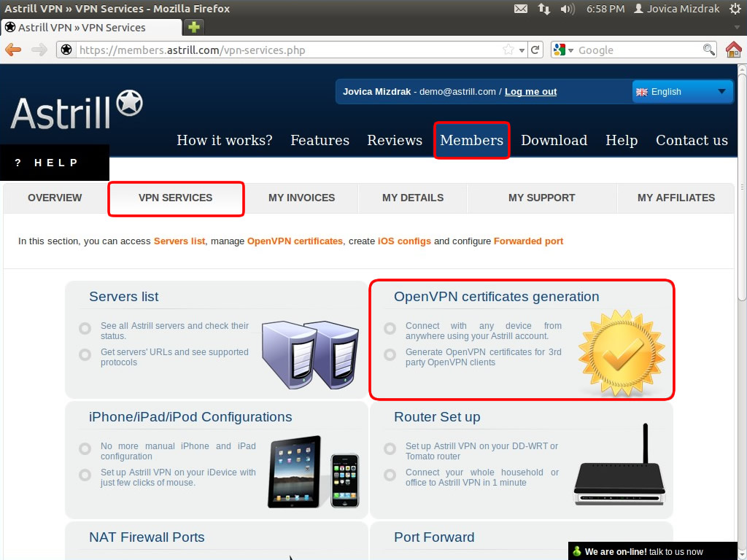Click 'No more manual iPhone' text
Screen dimensions: 747x560
click(178, 451)
